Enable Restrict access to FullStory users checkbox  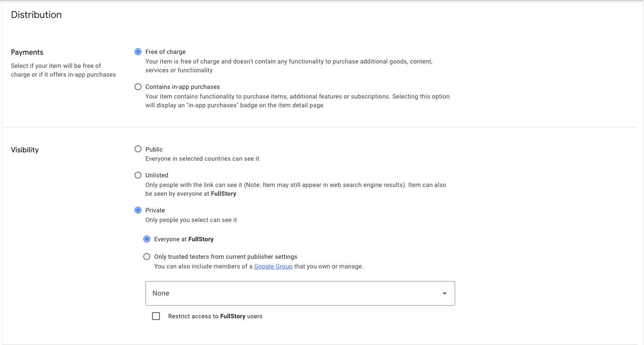156,316
